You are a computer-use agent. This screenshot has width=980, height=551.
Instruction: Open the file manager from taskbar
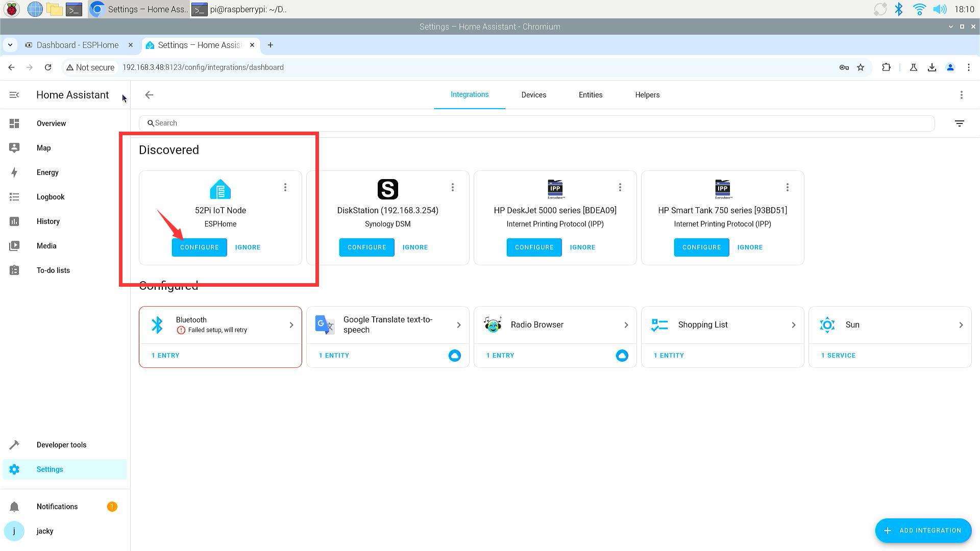(54, 9)
